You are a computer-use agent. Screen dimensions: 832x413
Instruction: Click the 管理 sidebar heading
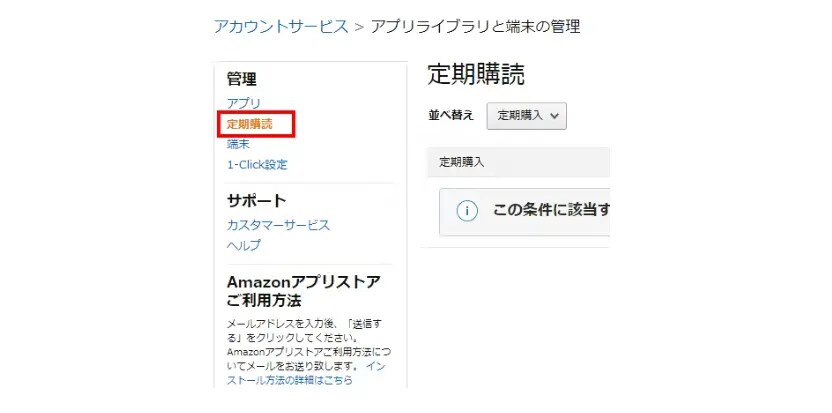[x=242, y=79]
